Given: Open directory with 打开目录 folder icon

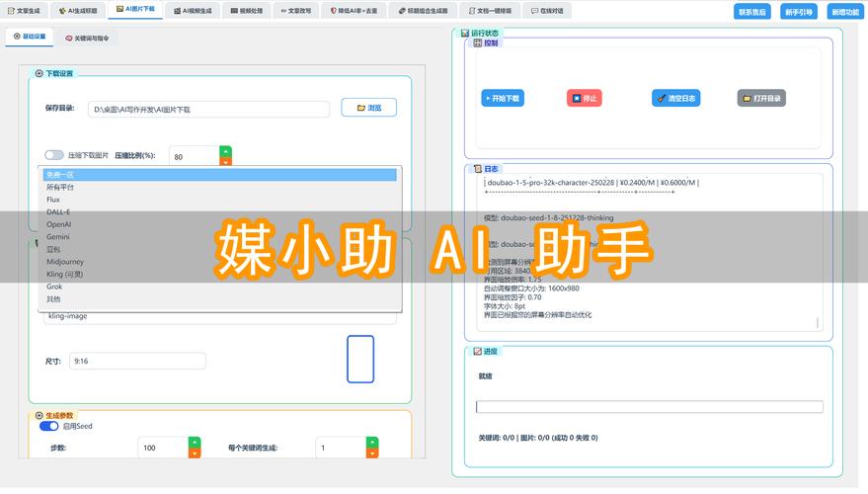Looking at the screenshot, I should click(746, 99).
